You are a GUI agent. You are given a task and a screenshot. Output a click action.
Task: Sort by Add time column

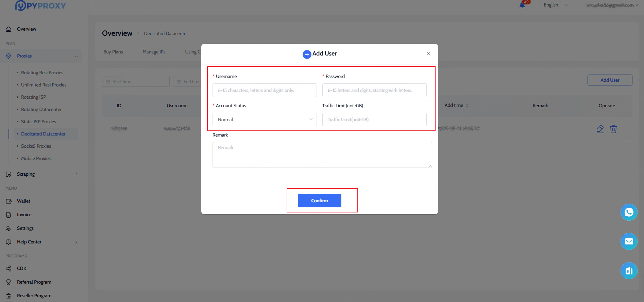tap(467, 106)
